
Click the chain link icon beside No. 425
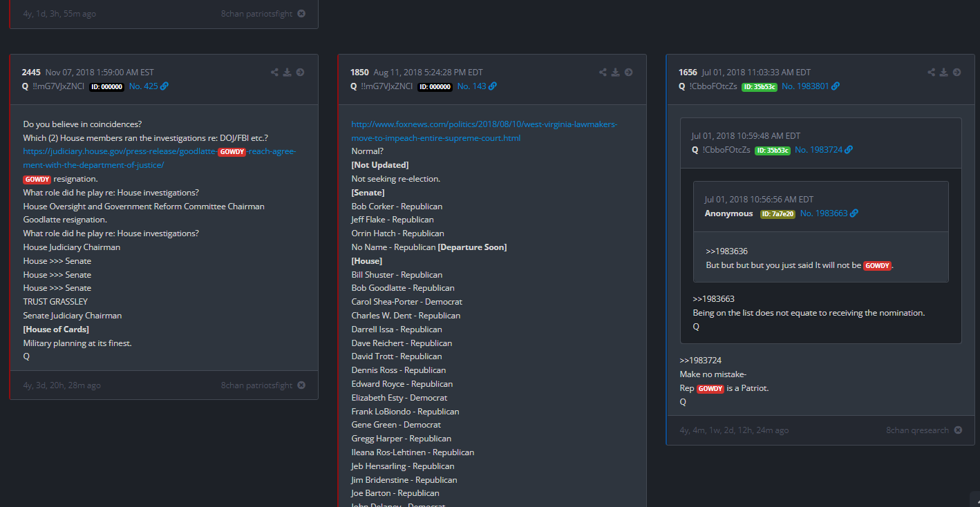pos(164,86)
